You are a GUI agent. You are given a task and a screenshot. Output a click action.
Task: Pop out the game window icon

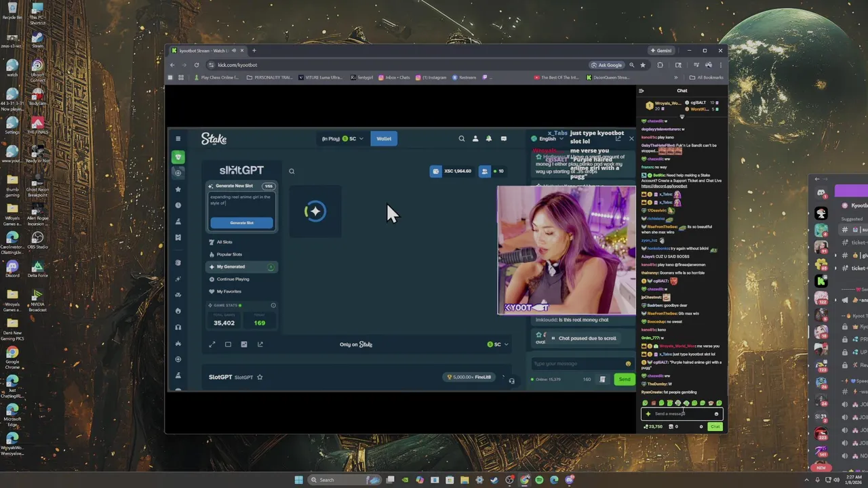pyautogui.click(x=260, y=344)
